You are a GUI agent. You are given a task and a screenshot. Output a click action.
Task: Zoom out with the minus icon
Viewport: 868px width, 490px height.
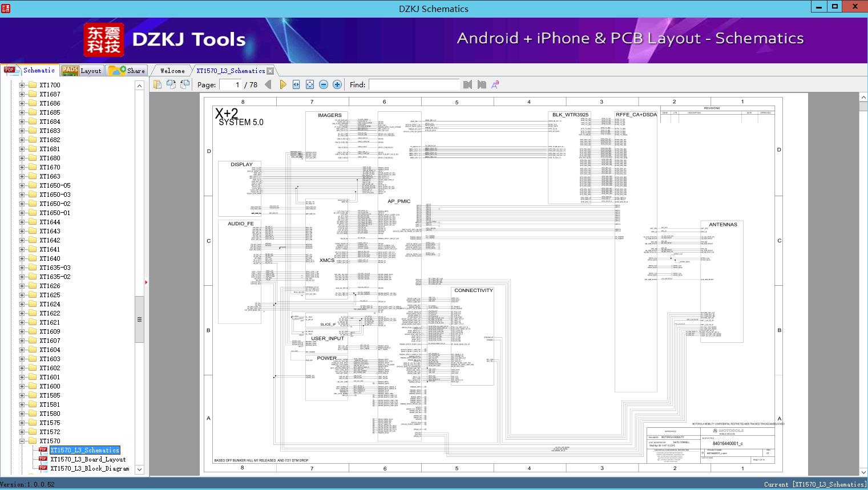tap(324, 84)
